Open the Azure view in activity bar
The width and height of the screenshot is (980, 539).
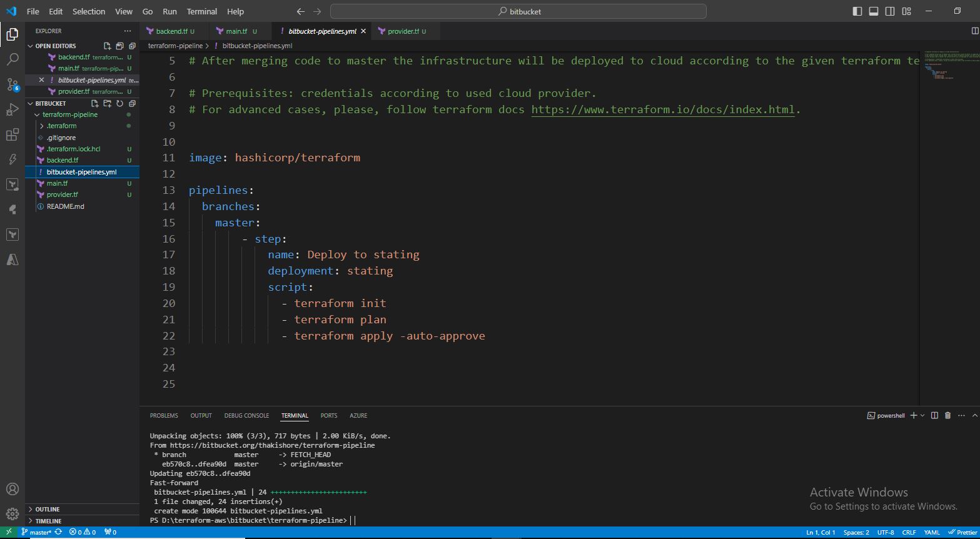(12, 259)
